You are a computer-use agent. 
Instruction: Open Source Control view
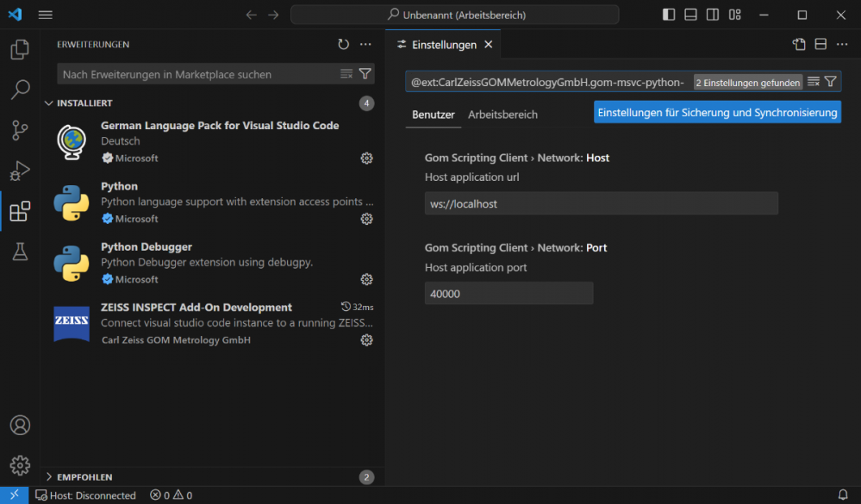[x=20, y=130]
